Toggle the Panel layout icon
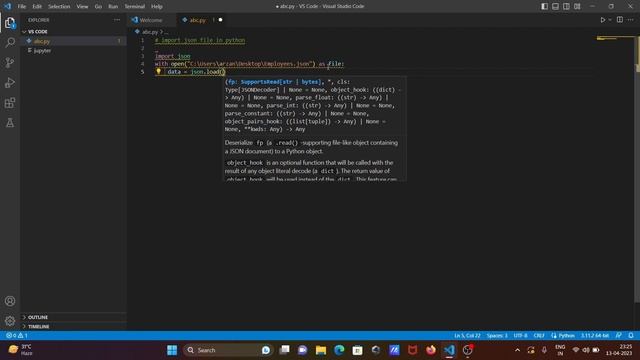The image size is (640, 360). 556,6
